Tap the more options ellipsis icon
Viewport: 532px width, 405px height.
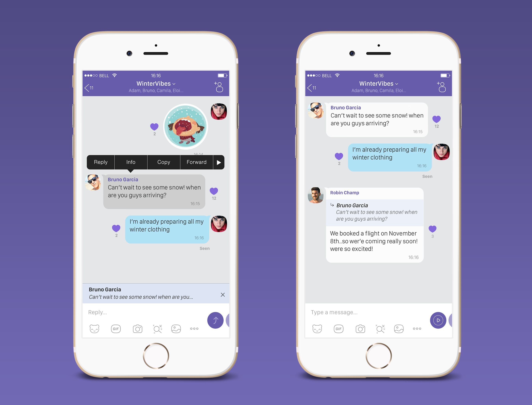pyautogui.click(x=194, y=328)
